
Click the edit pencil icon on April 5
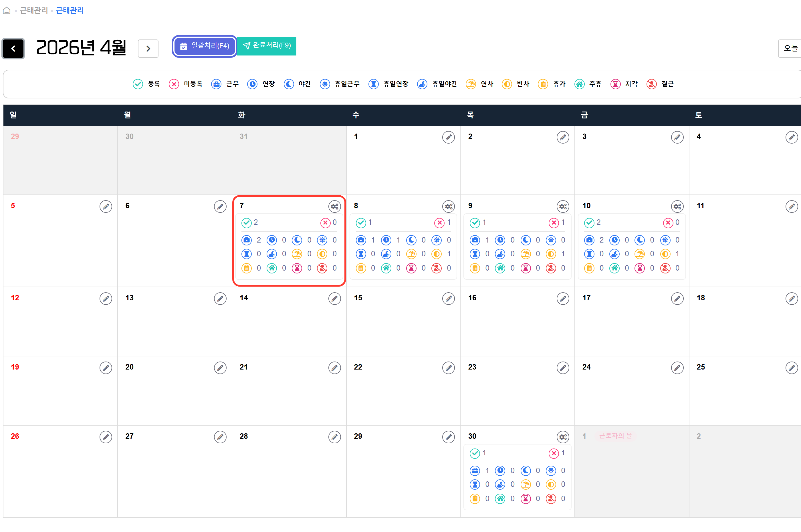coord(106,206)
